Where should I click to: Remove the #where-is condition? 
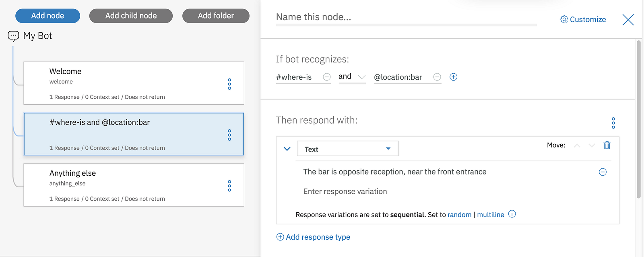coord(327,77)
